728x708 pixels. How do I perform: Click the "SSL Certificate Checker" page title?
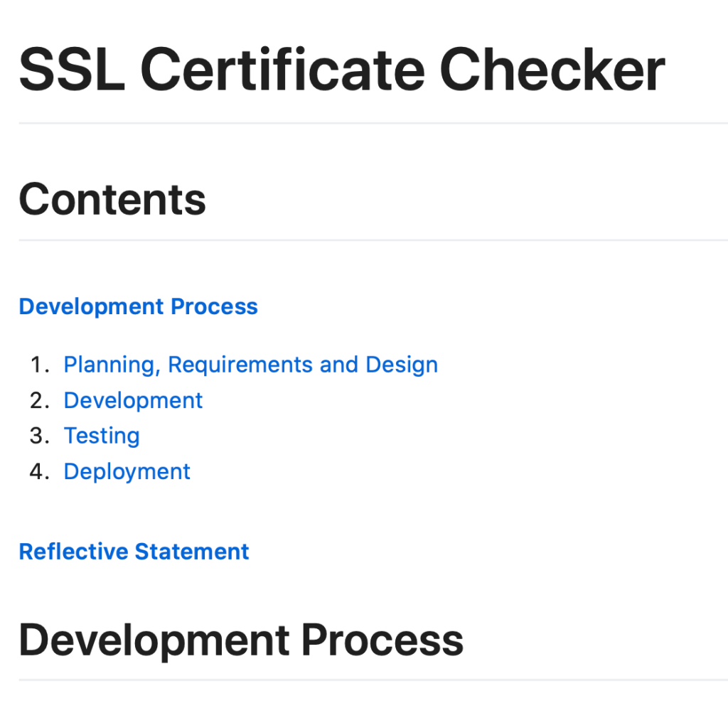(x=341, y=70)
